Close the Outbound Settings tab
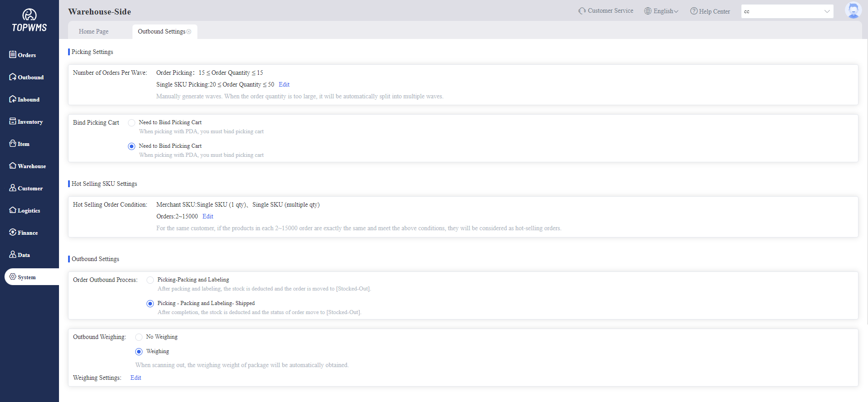The height and width of the screenshot is (402, 868). coord(189,32)
